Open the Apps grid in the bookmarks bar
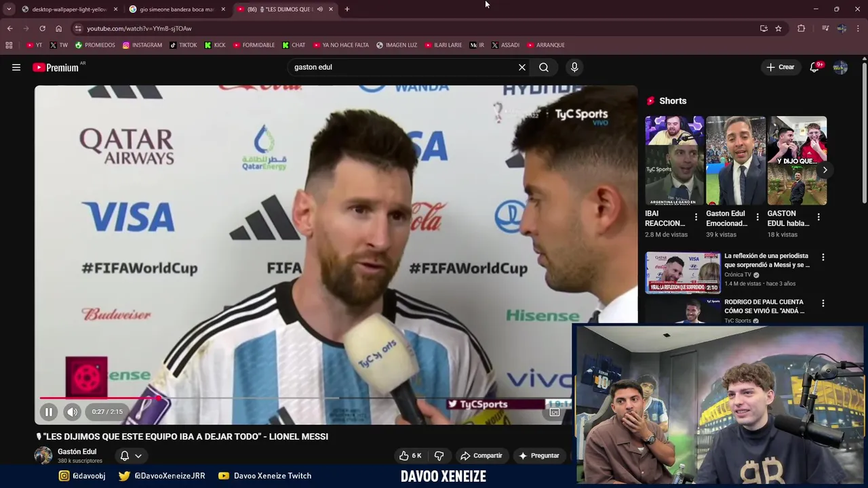The width and height of the screenshot is (868, 488). [x=9, y=45]
